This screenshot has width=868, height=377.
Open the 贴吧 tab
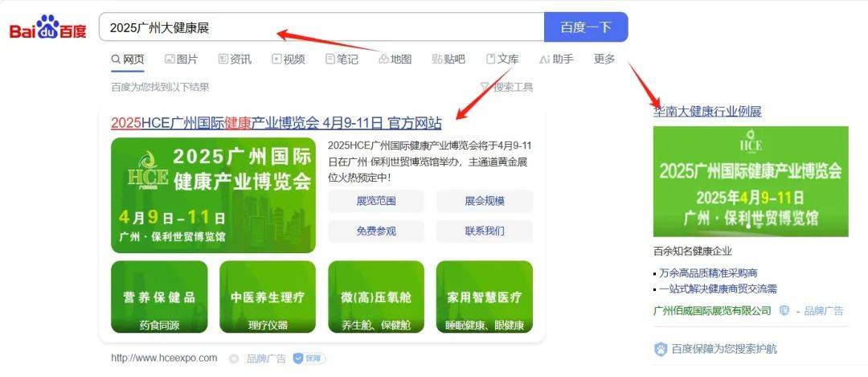click(x=448, y=59)
